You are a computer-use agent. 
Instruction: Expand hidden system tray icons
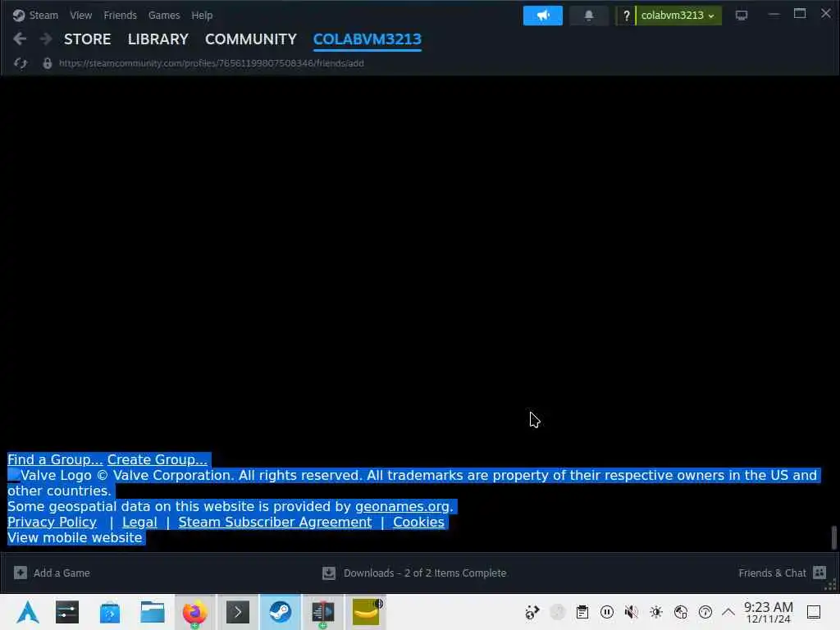point(728,612)
